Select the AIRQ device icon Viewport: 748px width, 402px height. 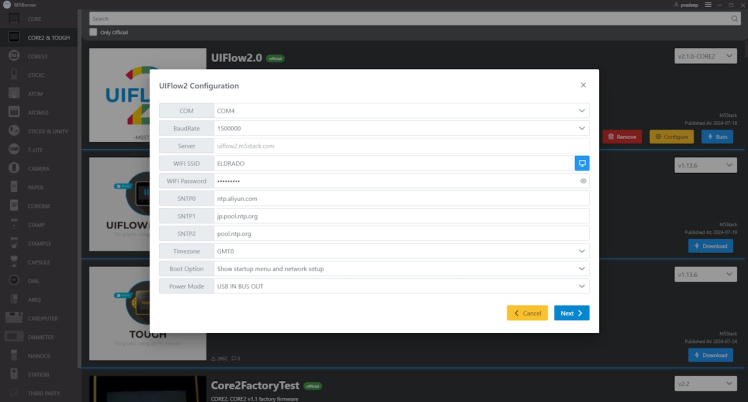pyautogui.click(x=14, y=299)
